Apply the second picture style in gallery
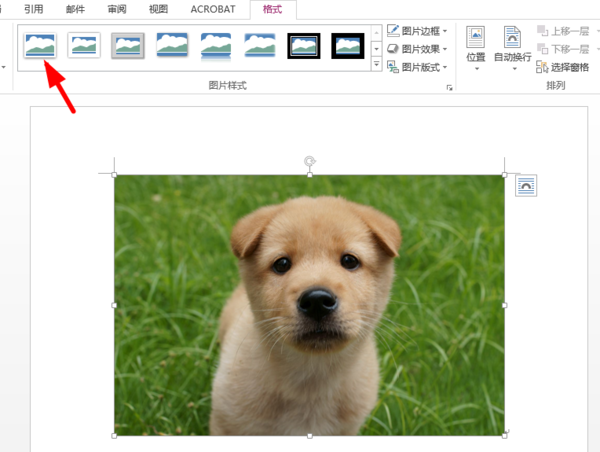 click(84, 45)
